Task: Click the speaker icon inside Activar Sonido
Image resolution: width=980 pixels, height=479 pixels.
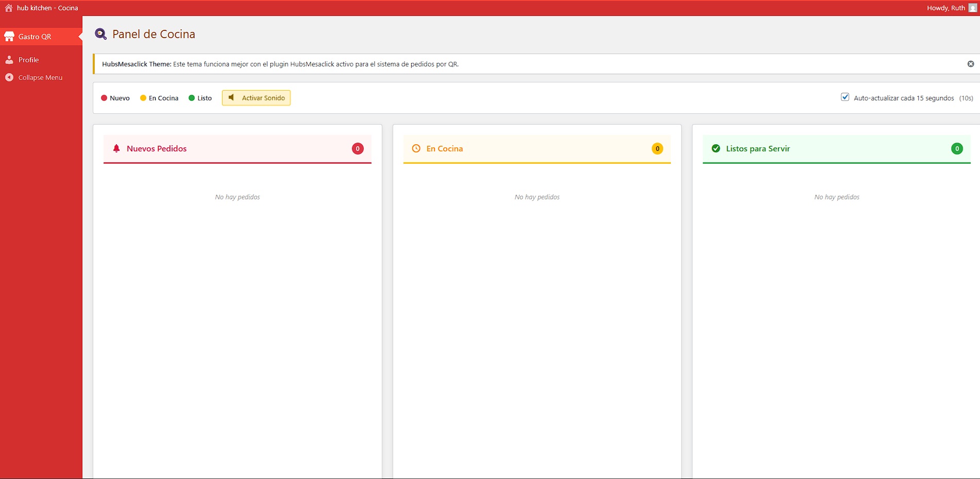Action: 231,97
